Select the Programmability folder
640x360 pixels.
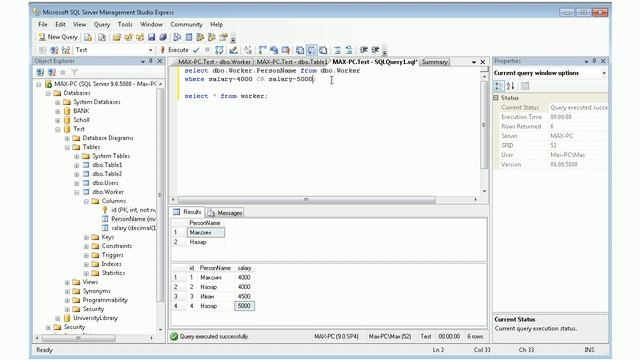point(105,300)
